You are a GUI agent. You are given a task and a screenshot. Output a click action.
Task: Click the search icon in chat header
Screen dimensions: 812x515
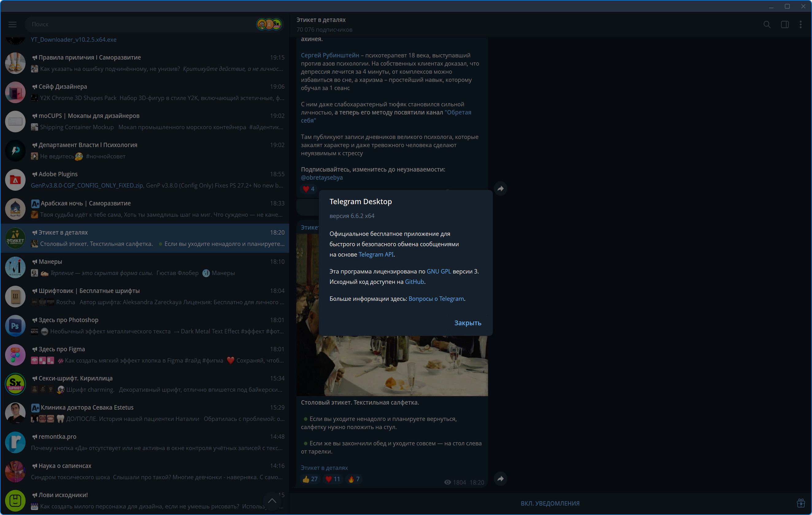(767, 25)
